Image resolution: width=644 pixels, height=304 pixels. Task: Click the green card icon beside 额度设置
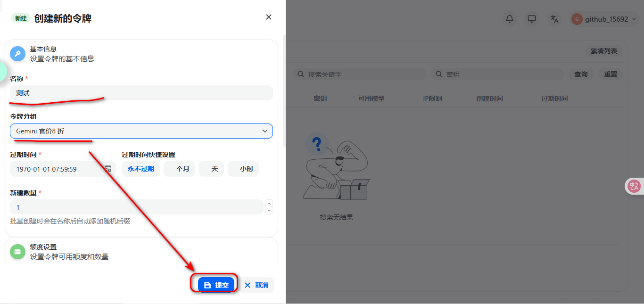17,252
